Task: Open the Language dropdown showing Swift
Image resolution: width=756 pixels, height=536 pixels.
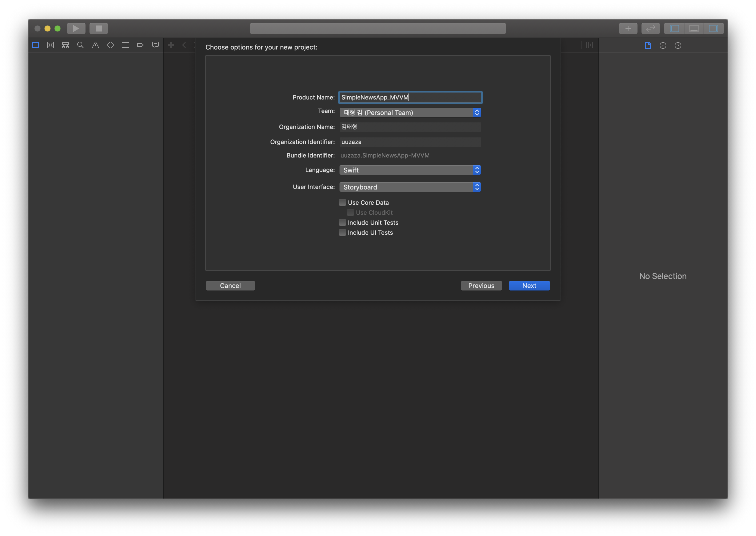Action: coord(410,170)
